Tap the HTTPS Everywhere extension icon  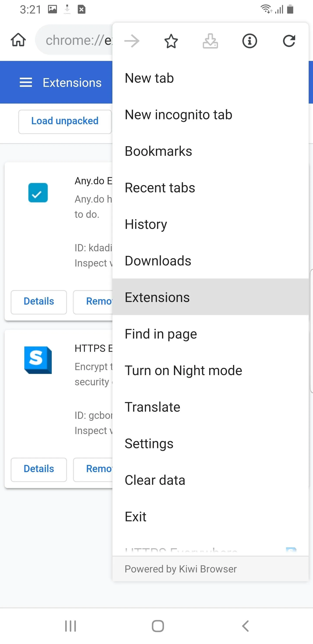point(38,360)
